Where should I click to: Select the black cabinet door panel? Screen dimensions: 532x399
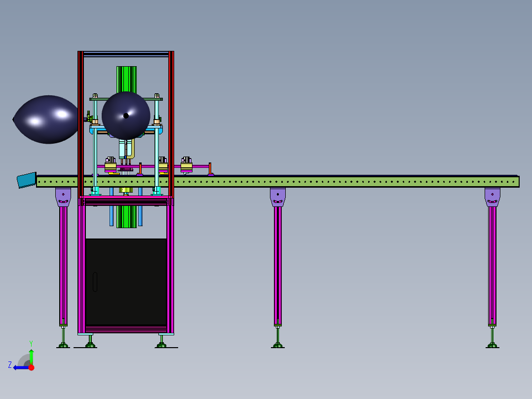(x=126, y=282)
